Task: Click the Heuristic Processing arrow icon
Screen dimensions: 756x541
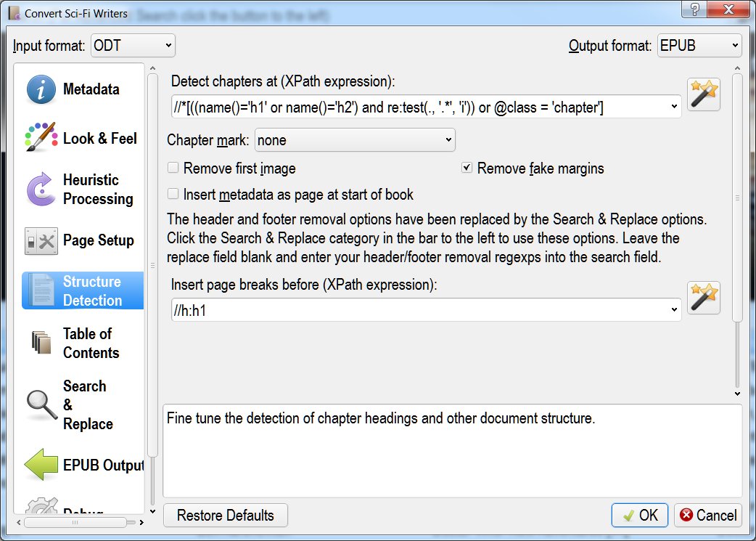Action: pyautogui.click(x=41, y=190)
